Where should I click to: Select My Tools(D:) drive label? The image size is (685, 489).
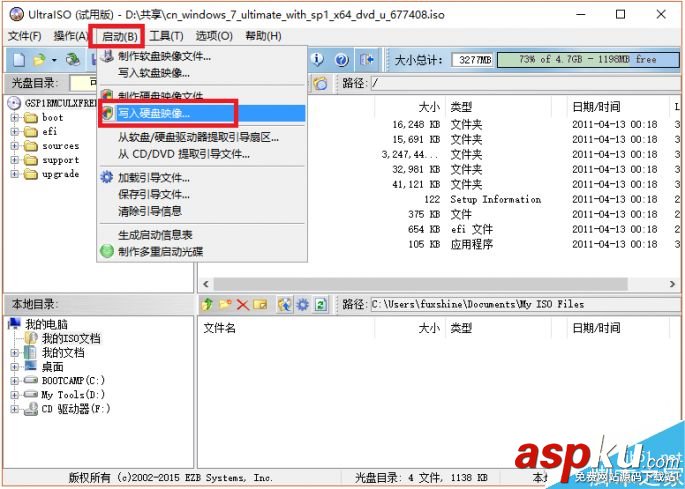(x=73, y=395)
